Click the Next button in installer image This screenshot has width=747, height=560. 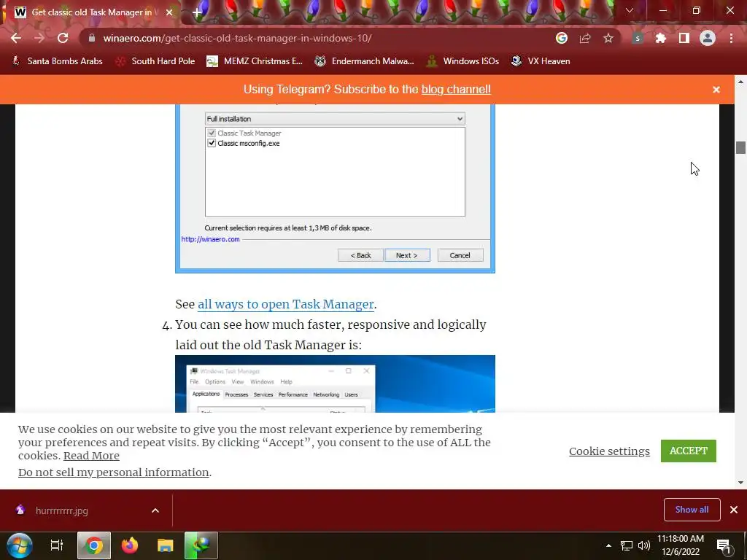click(407, 255)
